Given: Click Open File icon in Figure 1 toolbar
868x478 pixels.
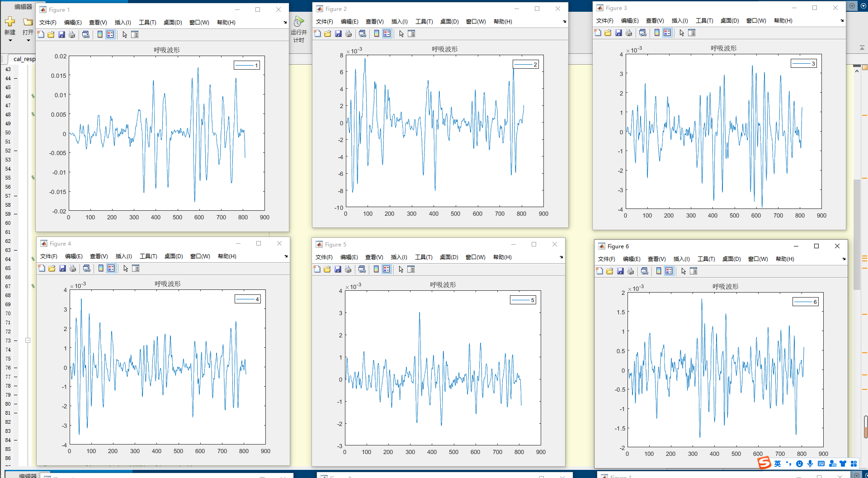Looking at the screenshot, I should pyautogui.click(x=51, y=34).
